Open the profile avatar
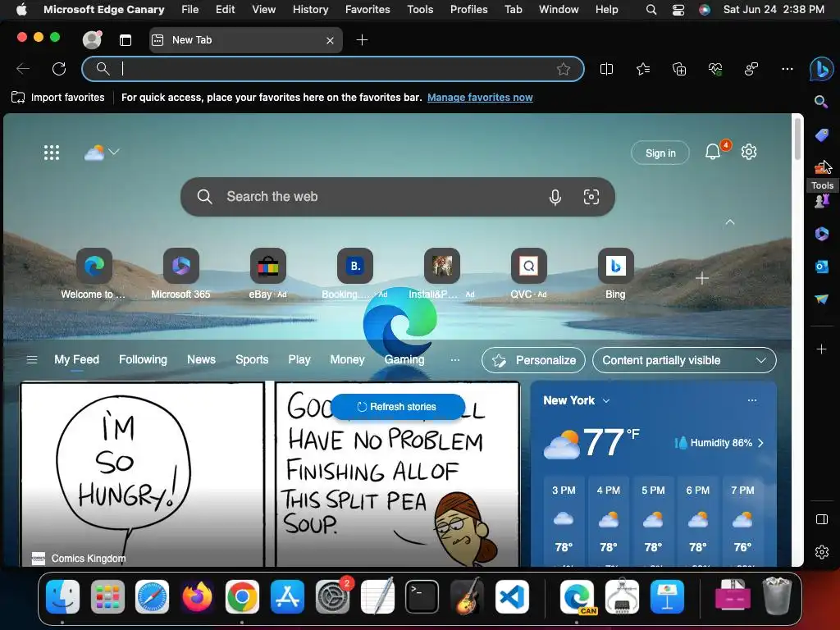This screenshot has width=840, height=630. pos(92,39)
